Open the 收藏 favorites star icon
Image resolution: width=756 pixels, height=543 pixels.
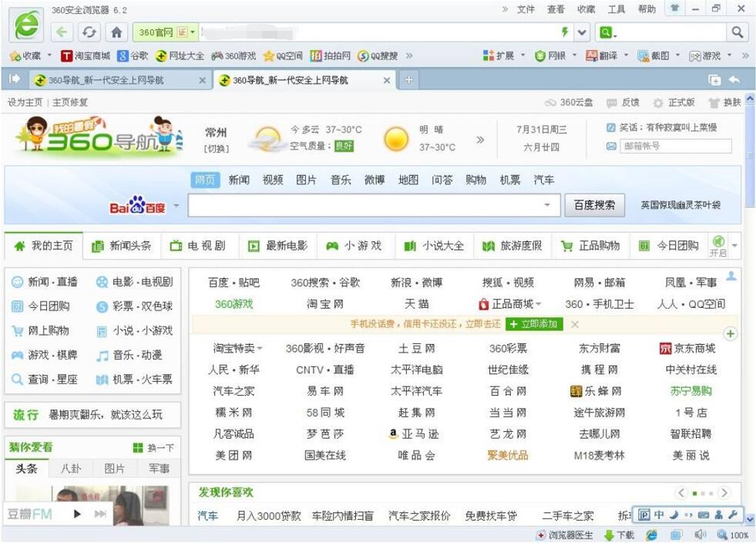15,56
